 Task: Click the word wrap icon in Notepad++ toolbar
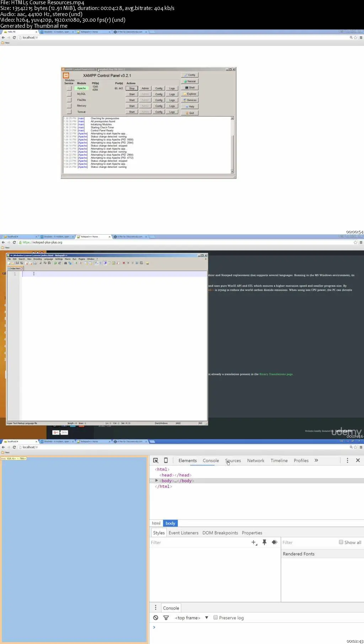tap(96, 263)
